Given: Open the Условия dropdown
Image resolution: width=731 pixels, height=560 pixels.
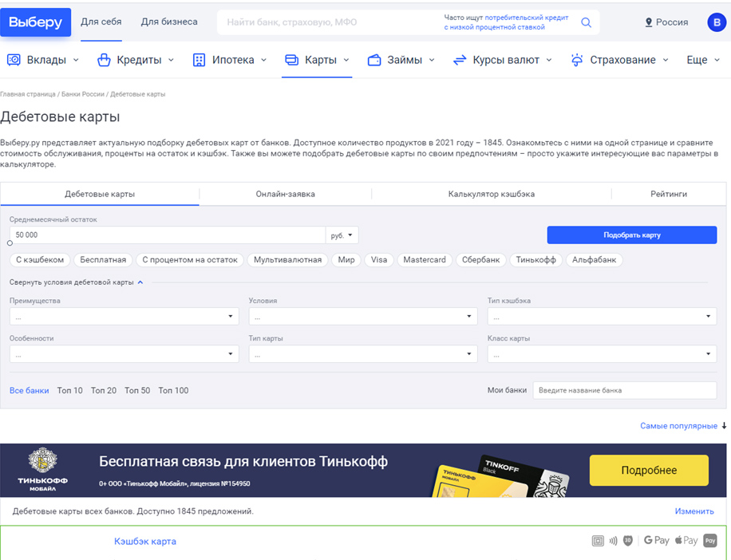Looking at the screenshot, I should pos(362,317).
